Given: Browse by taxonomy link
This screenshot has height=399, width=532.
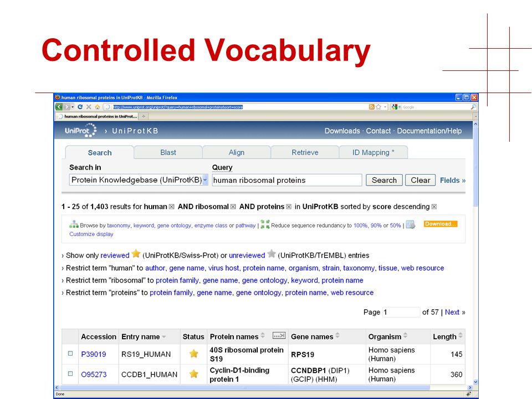Looking at the screenshot, I should [119, 226].
